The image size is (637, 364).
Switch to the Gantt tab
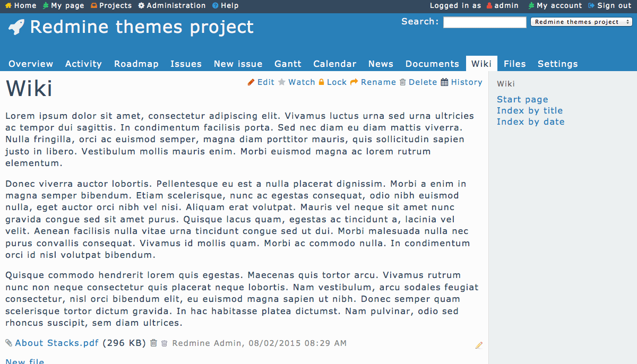click(288, 64)
